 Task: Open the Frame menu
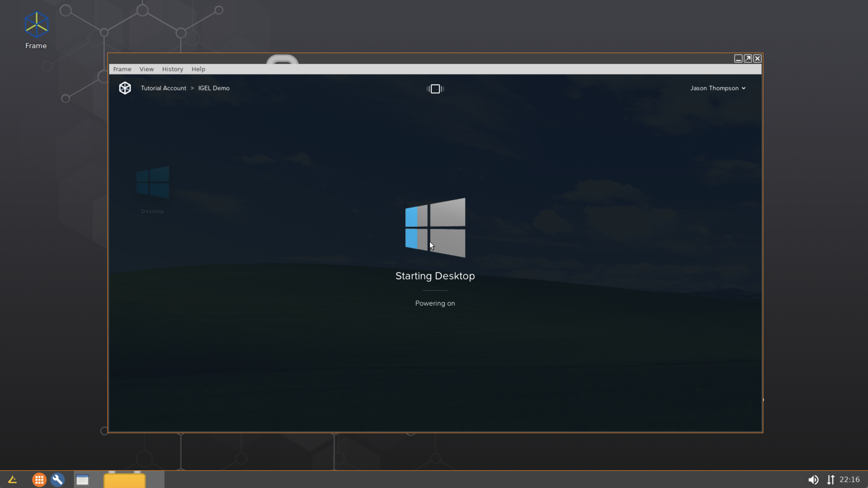click(x=122, y=69)
